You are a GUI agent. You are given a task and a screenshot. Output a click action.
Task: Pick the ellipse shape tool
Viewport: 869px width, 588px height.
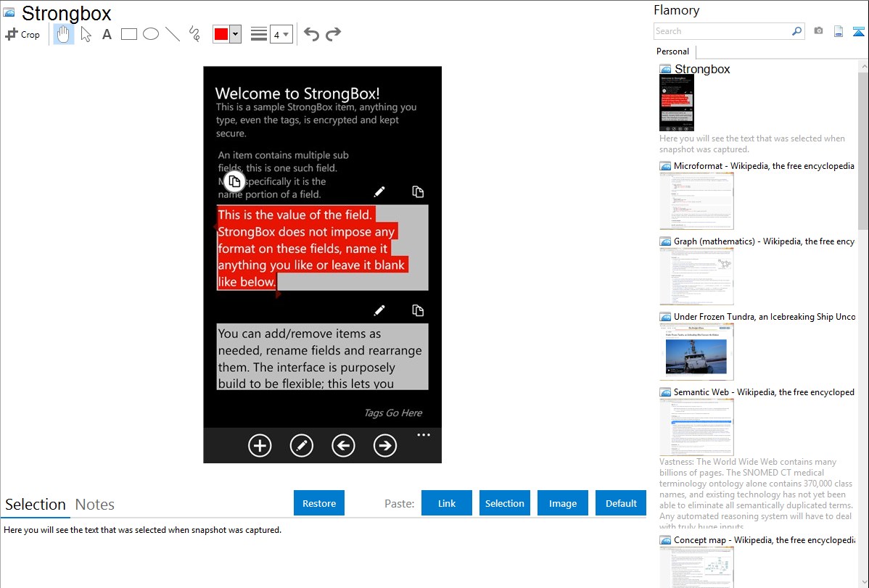pos(151,34)
